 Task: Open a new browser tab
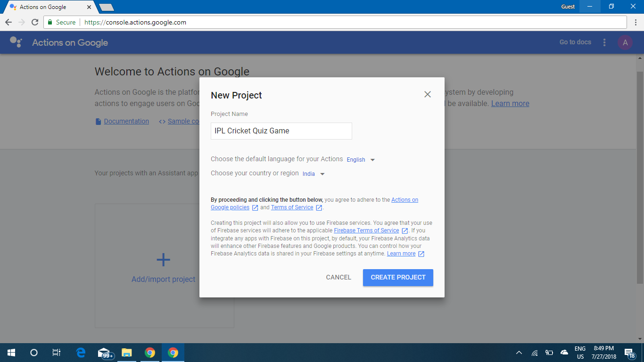107,7
